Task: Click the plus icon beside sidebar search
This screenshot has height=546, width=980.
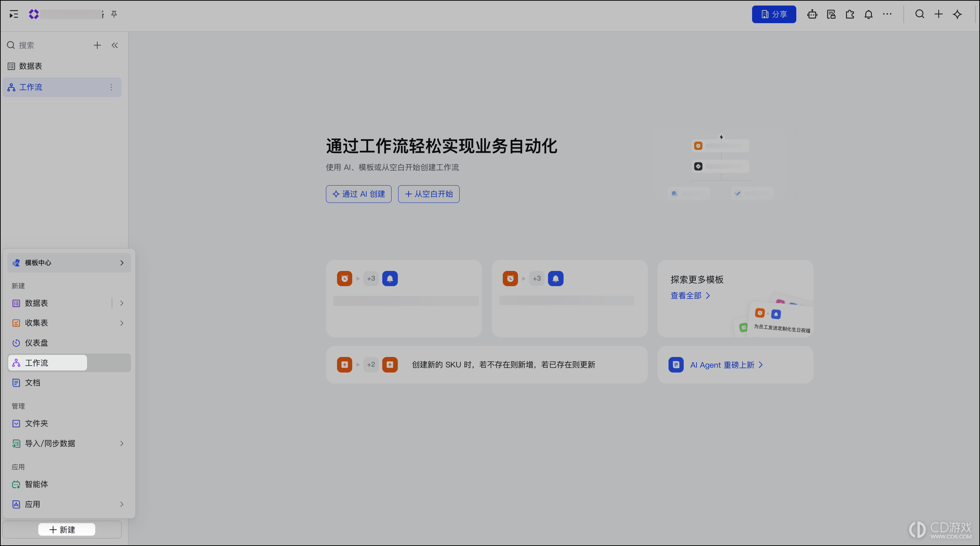Action: [97, 45]
